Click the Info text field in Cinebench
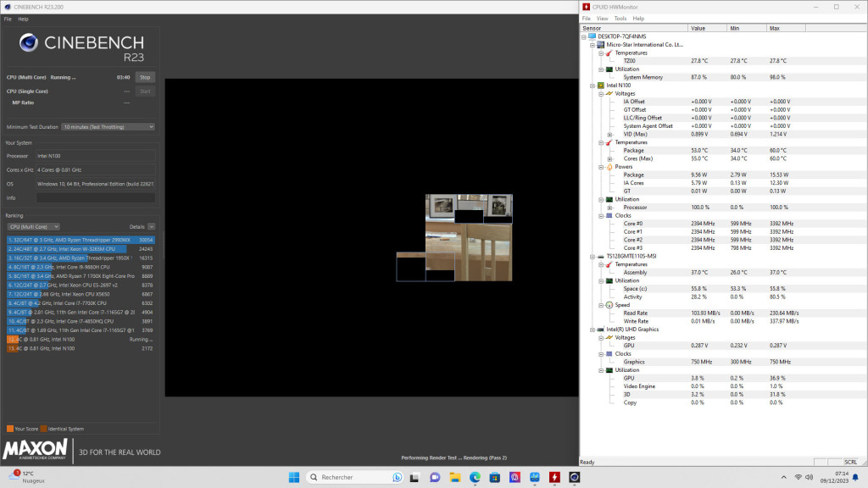This screenshot has height=488, width=868. 96,197
